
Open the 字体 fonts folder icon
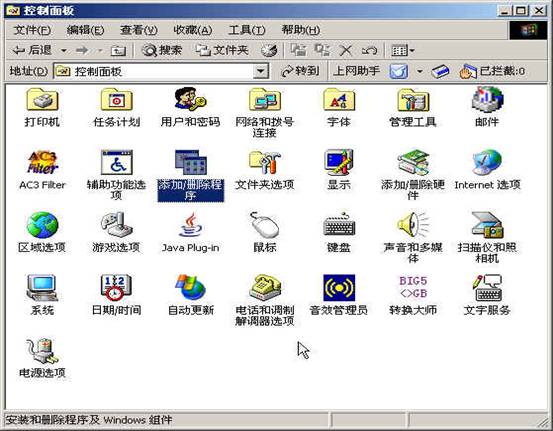pyautogui.click(x=339, y=100)
